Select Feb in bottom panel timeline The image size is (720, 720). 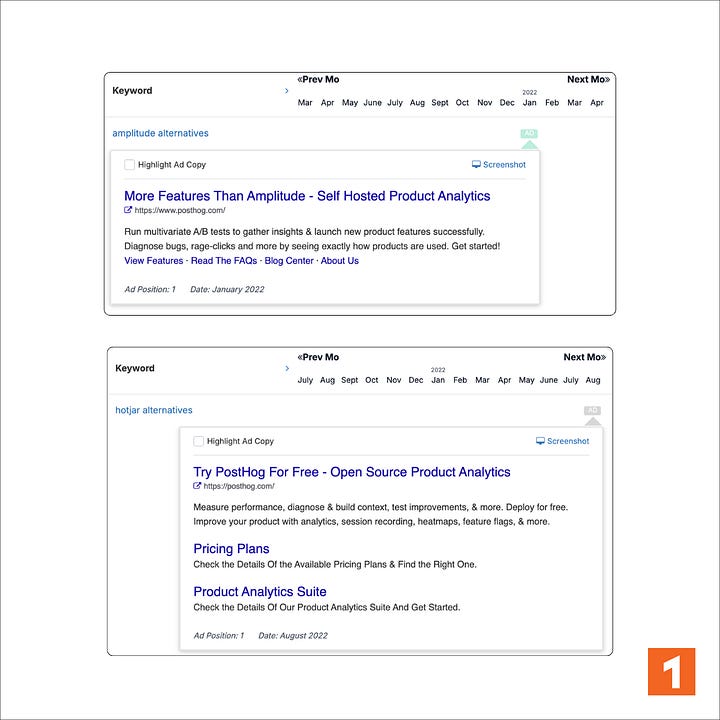[x=460, y=380]
